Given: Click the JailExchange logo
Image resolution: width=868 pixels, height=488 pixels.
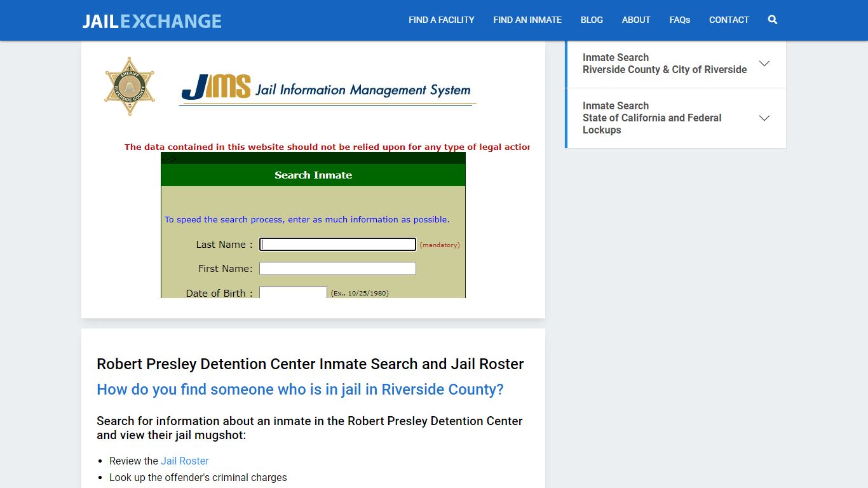Looking at the screenshot, I should [152, 21].
